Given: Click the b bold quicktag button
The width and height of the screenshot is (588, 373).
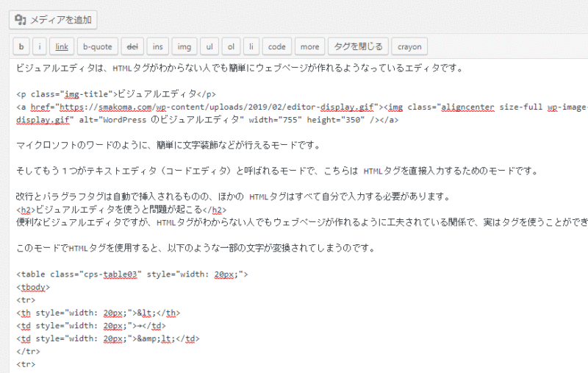Looking at the screenshot, I should coord(21,46).
